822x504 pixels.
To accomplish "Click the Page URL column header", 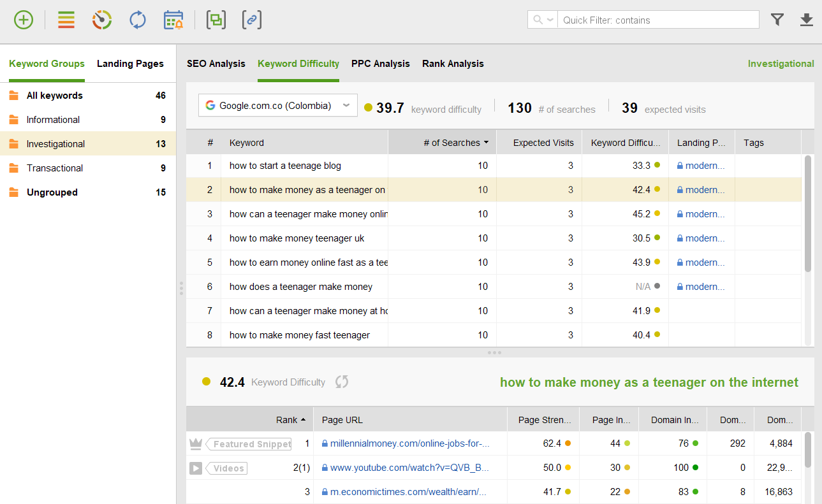I will pos(411,420).
